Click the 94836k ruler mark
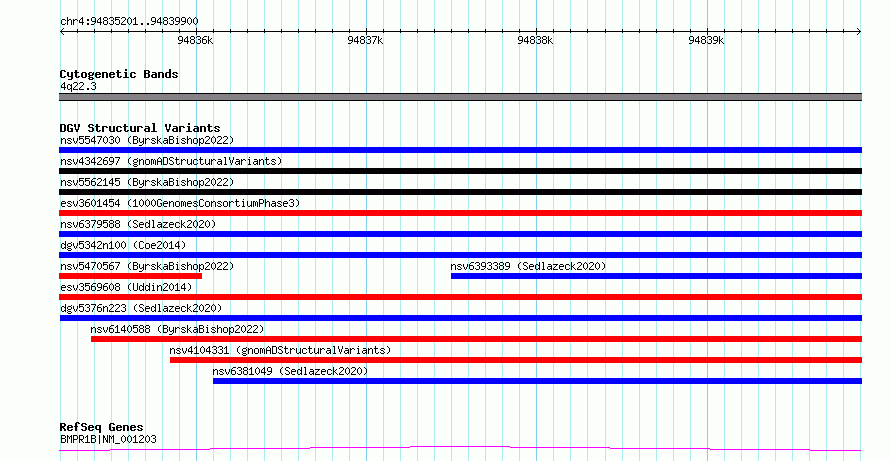 195,40
